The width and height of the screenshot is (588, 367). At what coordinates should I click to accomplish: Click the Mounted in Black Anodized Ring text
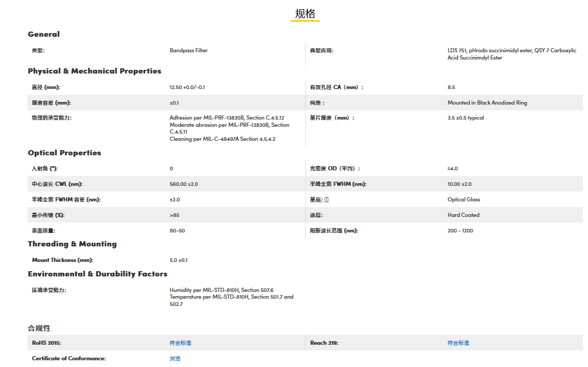tap(487, 103)
